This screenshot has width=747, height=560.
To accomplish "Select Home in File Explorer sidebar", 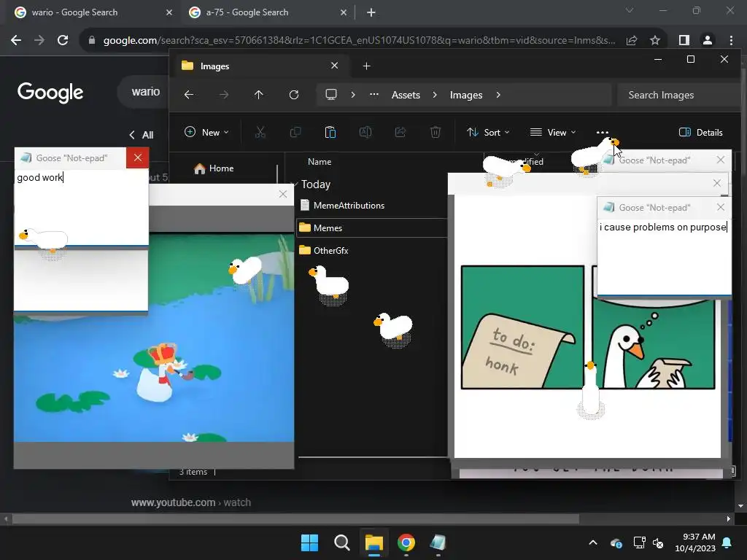I will (214, 168).
